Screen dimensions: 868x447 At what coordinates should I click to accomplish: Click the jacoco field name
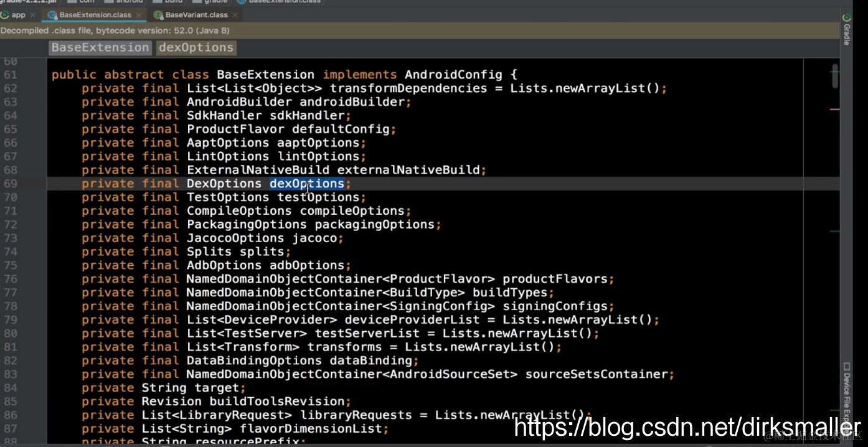(x=314, y=238)
